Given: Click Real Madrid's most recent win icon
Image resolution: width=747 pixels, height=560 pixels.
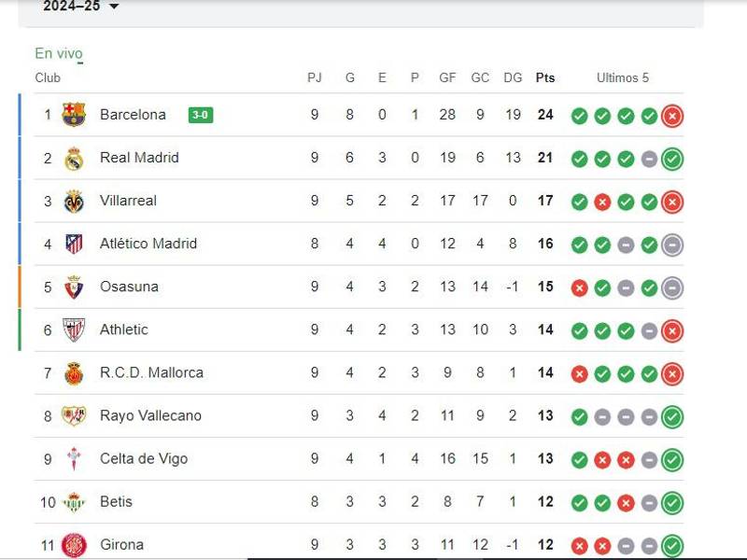Looking at the screenshot, I should coord(672,159).
